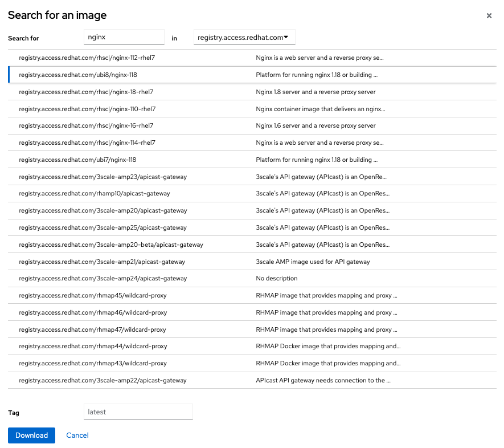The height and width of the screenshot is (448, 504).
Task: Click 'APIcast API gateway needs connection to the ...' description
Action: tap(323, 380)
